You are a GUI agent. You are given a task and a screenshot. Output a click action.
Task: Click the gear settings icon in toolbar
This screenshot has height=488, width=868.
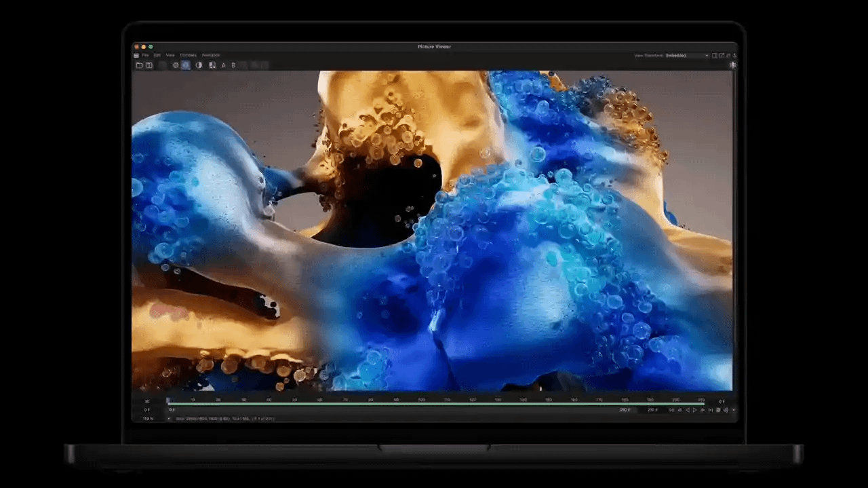pos(176,65)
